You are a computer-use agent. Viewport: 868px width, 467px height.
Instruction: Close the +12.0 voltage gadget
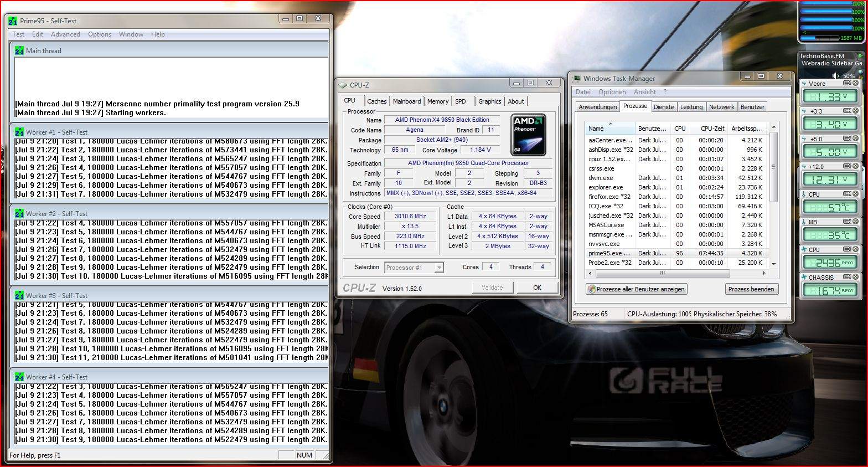click(x=855, y=166)
